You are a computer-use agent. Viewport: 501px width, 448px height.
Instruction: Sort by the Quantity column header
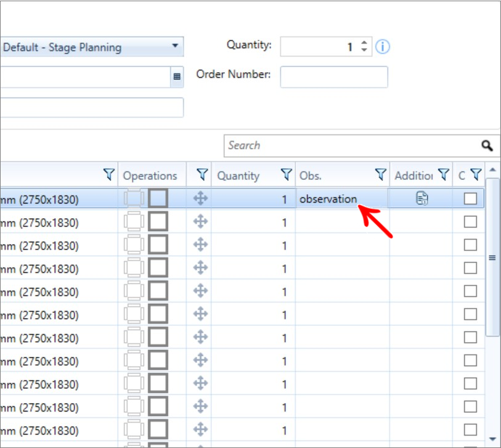pyautogui.click(x=238, y=176)
